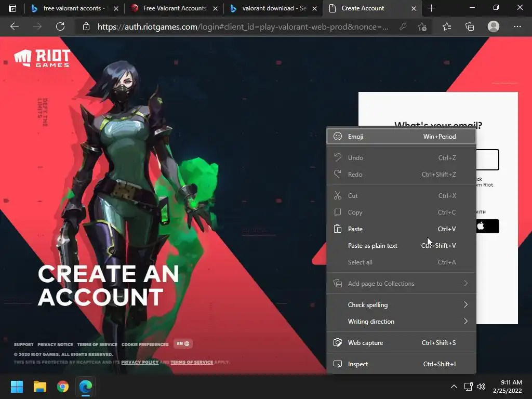532x399 pixels.
Task: Choose Copy in the context menu
Action: (401, 212)
